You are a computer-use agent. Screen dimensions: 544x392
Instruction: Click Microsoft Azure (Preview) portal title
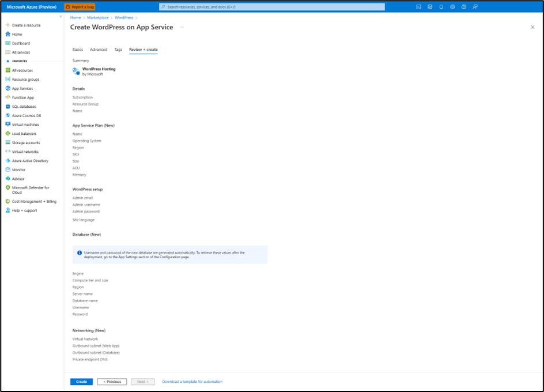click(x=32, y=7)
